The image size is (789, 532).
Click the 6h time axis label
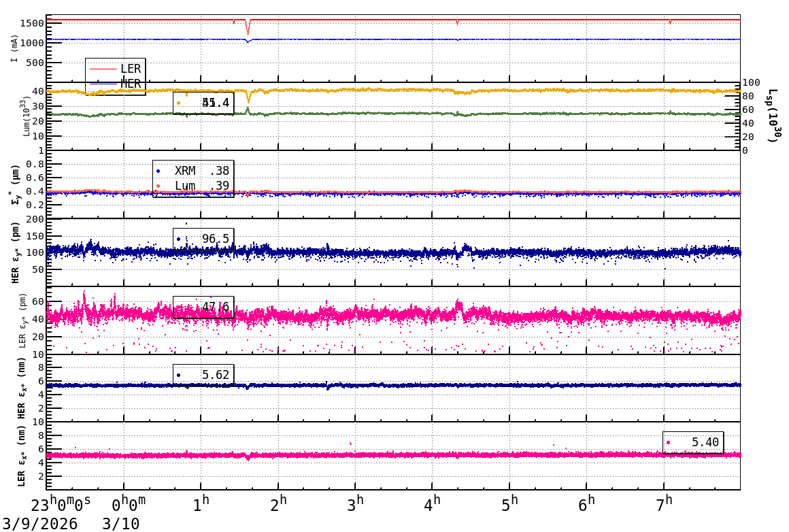coord(587,504)
